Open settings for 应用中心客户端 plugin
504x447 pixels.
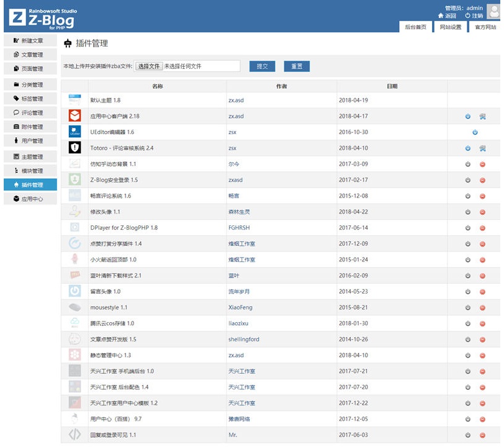click(x=482, y=116)
